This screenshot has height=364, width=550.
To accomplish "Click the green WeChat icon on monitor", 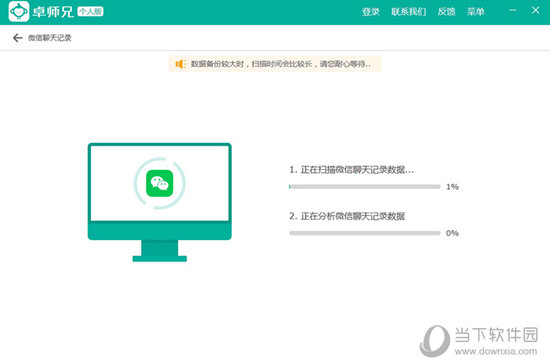I will click(x=160, y=183).
